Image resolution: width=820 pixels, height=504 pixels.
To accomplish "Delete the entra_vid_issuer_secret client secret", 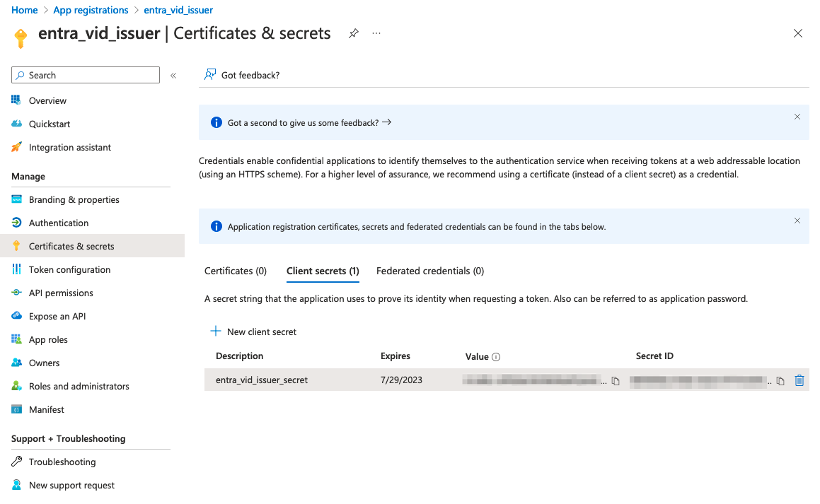I will 799,380.
